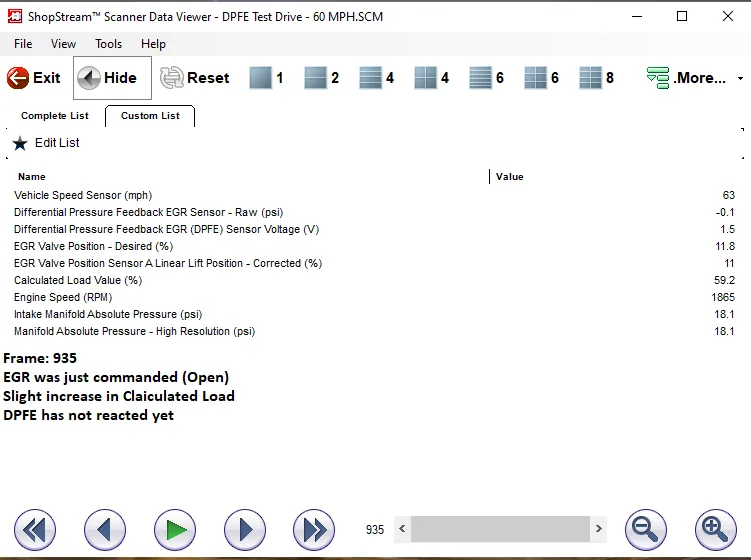Close the ShopStream window
This screenshot has width=751, height=560.
point(728,16)
